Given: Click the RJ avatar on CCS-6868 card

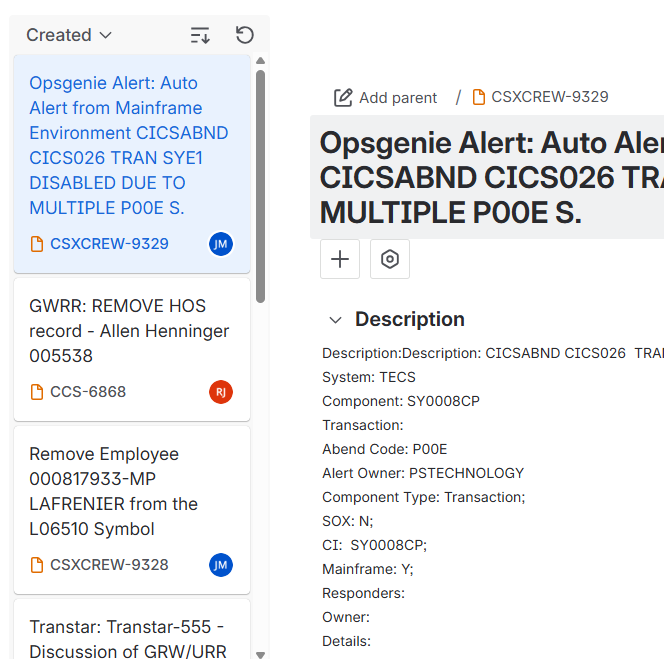Looking at the screenshot, I should [221, 392].
